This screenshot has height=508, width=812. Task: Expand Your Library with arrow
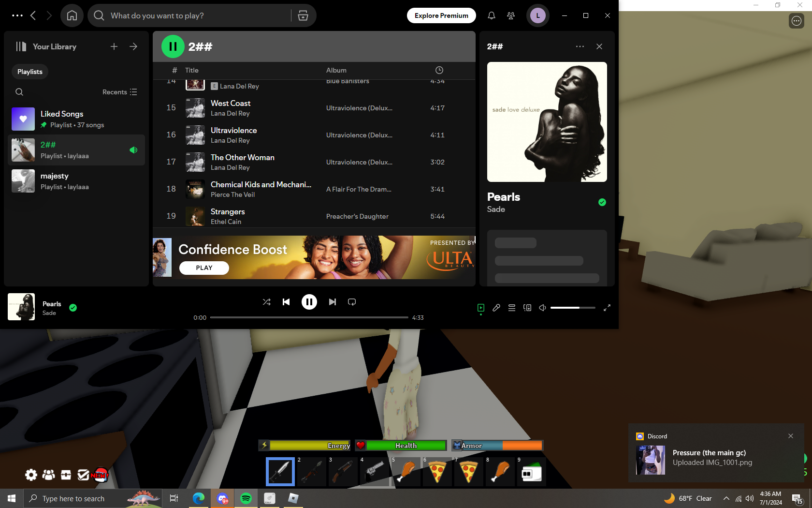point(133,46)
